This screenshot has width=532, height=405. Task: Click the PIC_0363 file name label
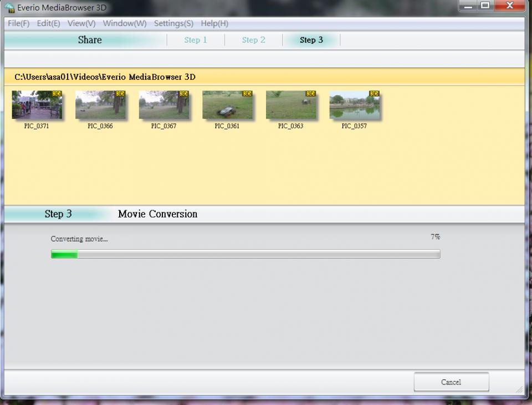point(290,126)
